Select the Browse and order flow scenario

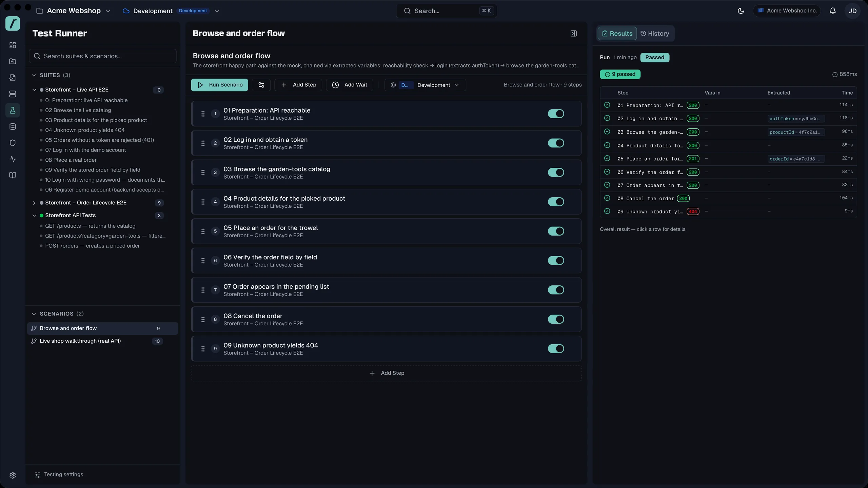pyautogui.click(x=102, y=328)
